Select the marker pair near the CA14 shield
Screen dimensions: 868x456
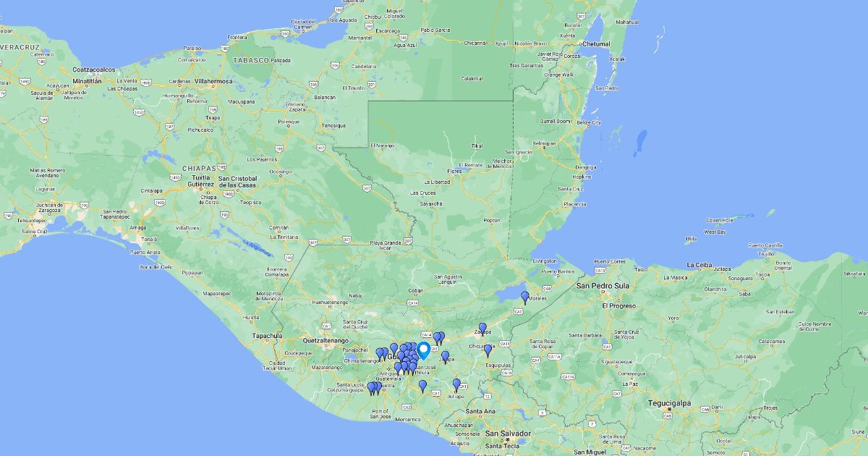click(x=438, y=338)
